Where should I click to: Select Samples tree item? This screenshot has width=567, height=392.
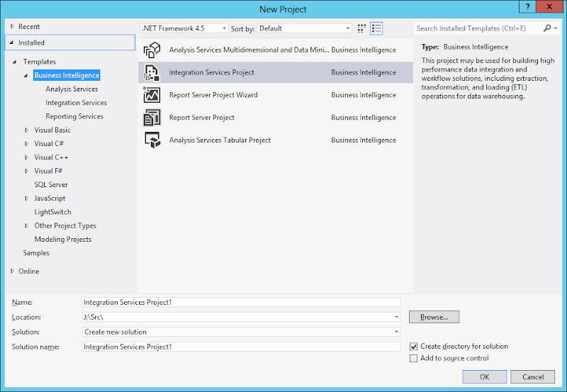pyautogui.click(x=36, y=253)
